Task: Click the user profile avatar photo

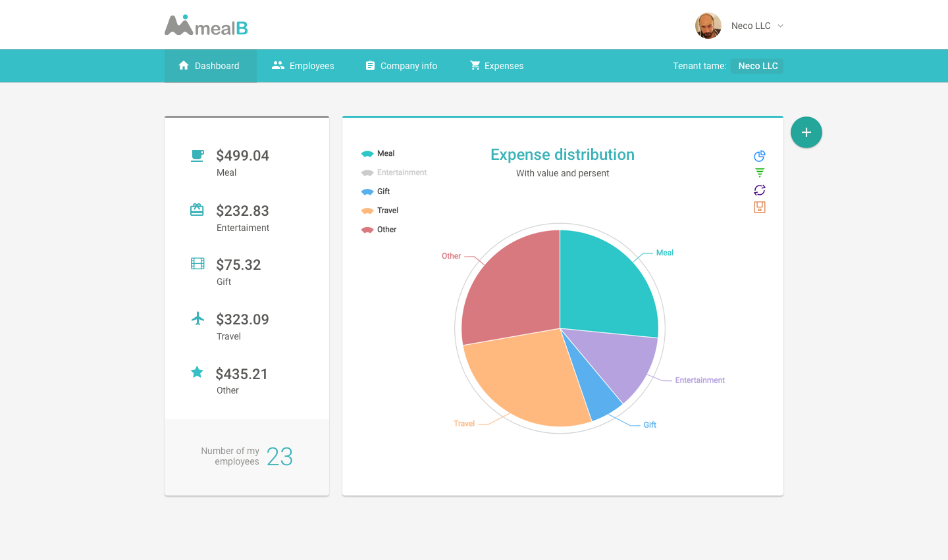Action: (708, 26)
